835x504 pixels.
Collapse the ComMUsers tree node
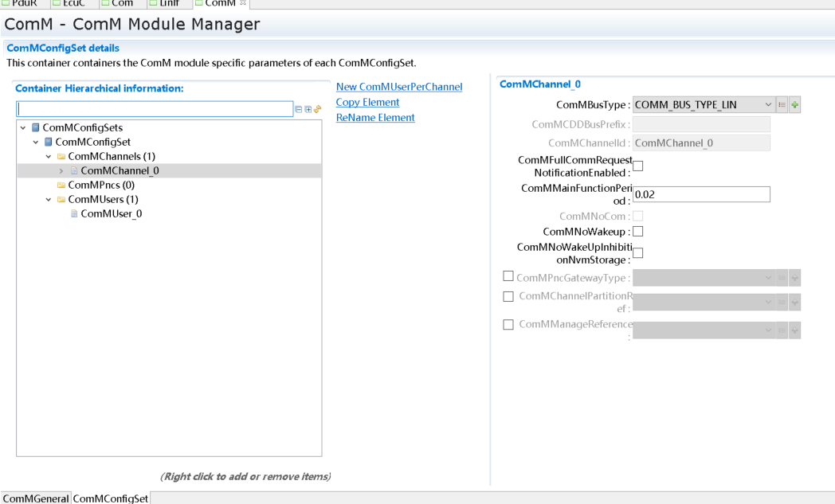coord(49,199)
